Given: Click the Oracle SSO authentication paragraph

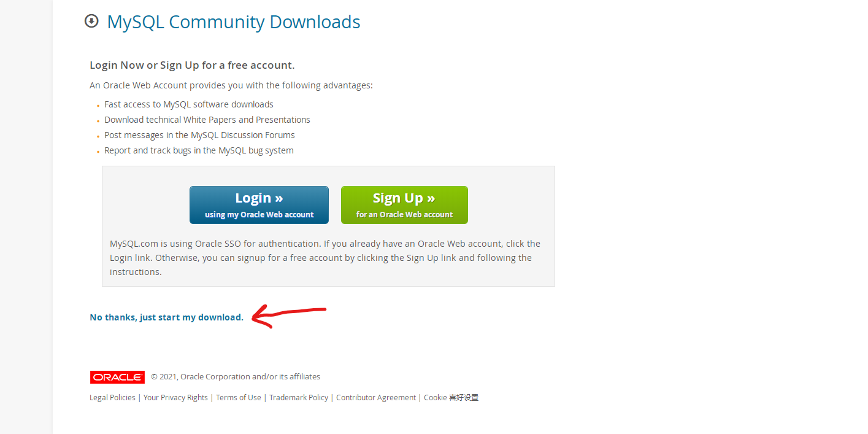Looking at the screenshot, I should coord(325,258).
